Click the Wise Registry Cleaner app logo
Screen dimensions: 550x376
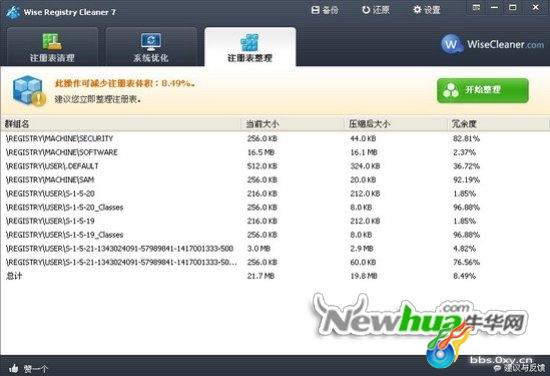click(13, 12)
